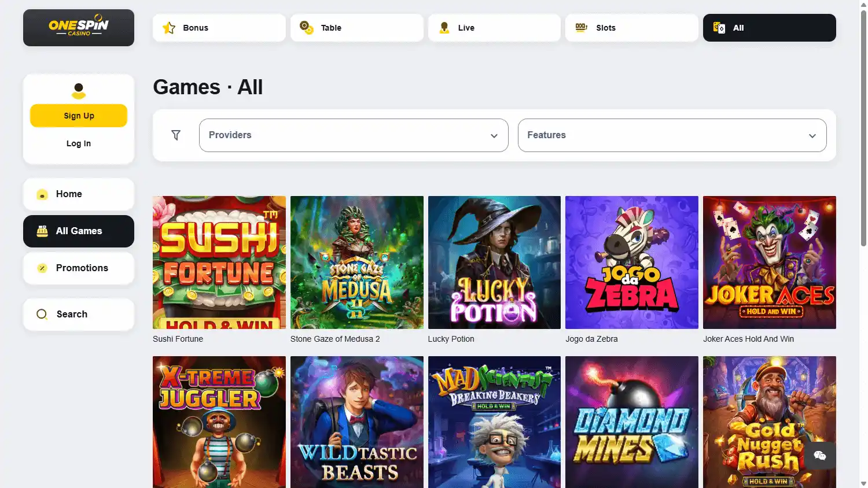868x488 pixels.
Task: Open the Jogo da Zebra game thumbnail
Action: 632,263
